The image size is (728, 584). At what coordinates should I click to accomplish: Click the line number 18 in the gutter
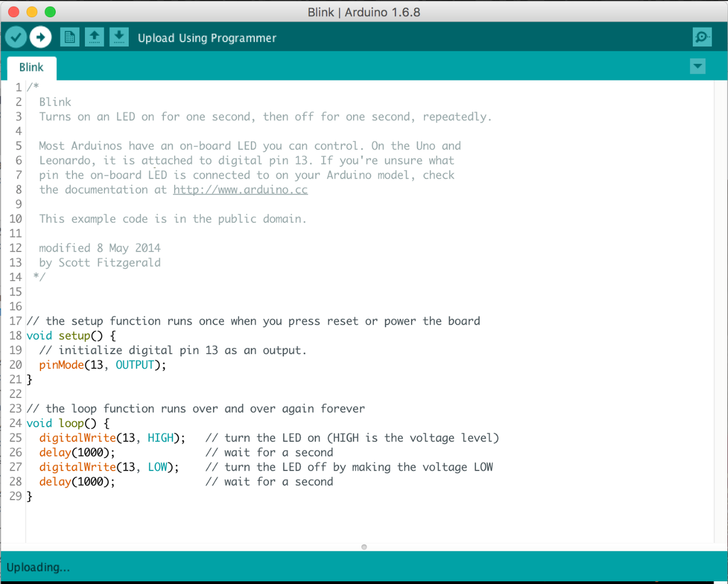pyautogui.click(x=15, y=335)
